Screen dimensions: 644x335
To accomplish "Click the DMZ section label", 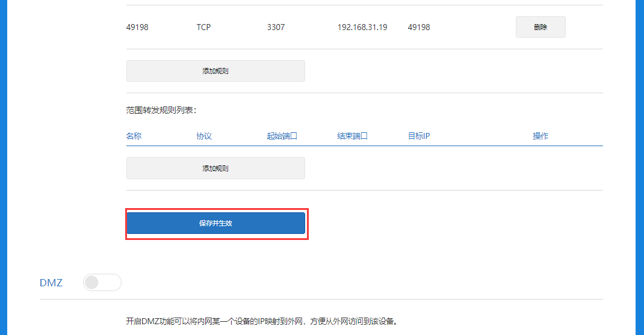I will tap(51, 283).
